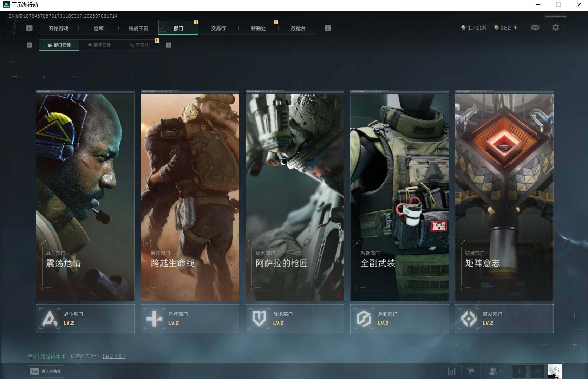The image size is (588, 379).
Task: Select the 医疗部门 LV.2 badge
Action: coord(190,319)
